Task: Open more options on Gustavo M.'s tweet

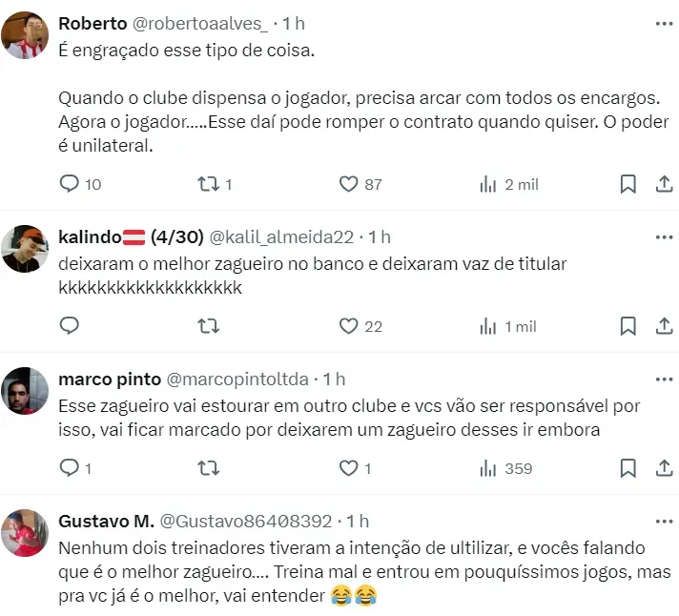Action: point(663,521)
